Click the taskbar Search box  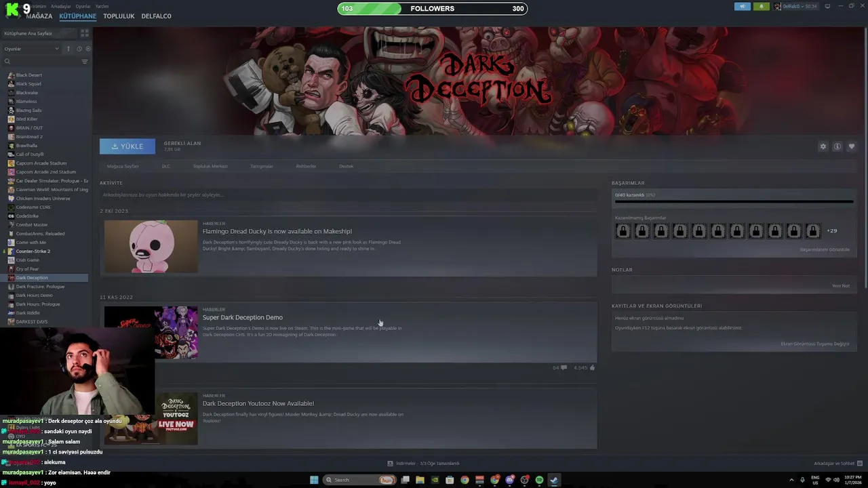(x=360, y=480)
